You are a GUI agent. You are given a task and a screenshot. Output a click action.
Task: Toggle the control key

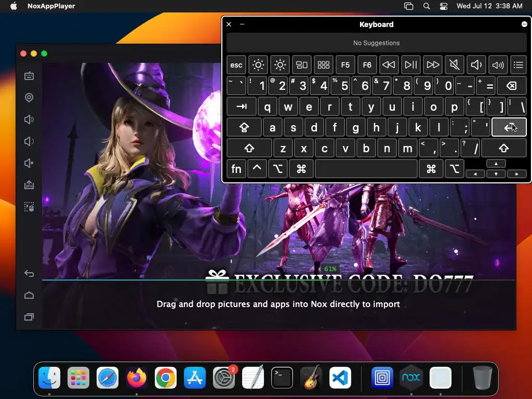tap(257, 169)
